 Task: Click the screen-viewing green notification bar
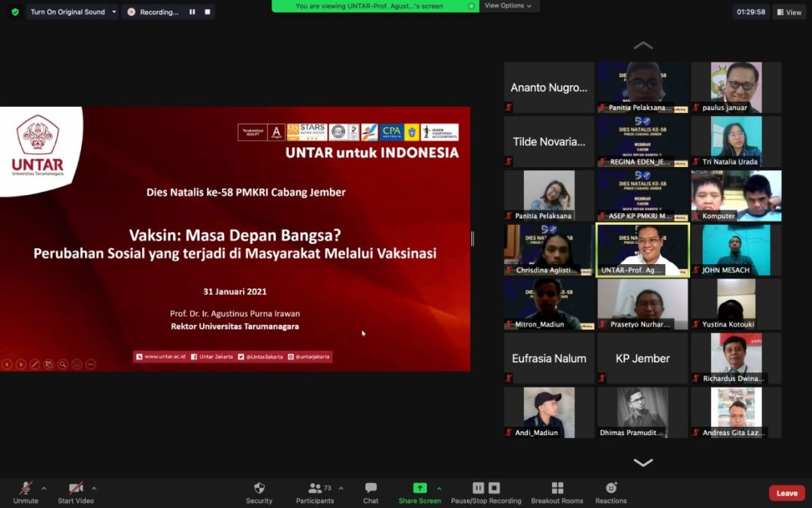[x=375, y=6]
